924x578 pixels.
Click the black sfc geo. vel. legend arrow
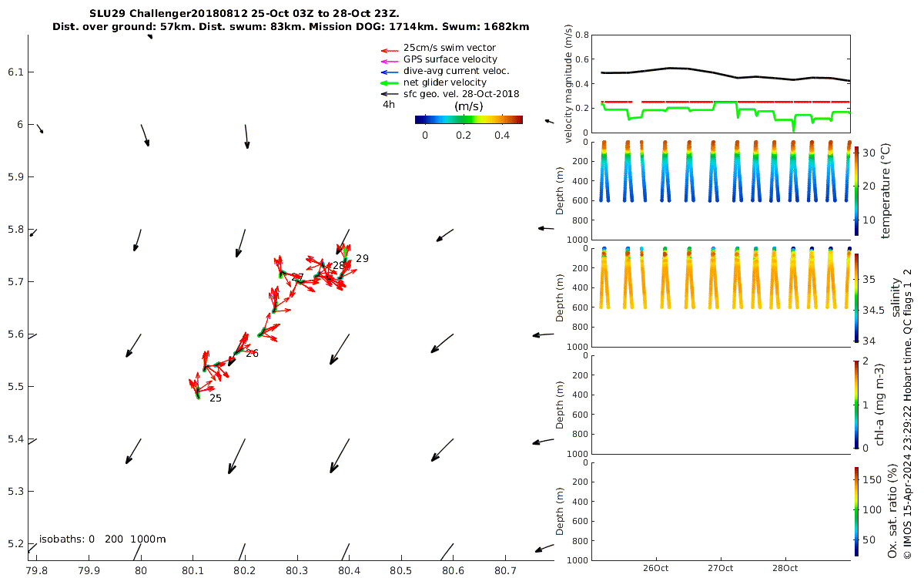(389, 94)
